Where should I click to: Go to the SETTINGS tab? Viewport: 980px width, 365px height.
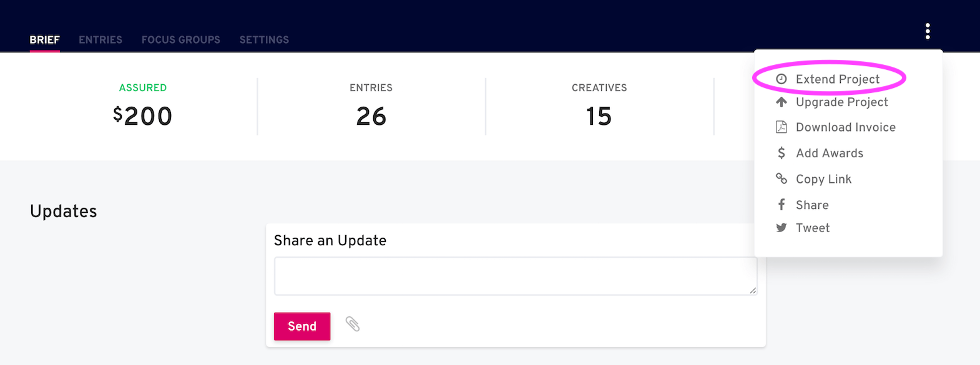tap(264, 39)
